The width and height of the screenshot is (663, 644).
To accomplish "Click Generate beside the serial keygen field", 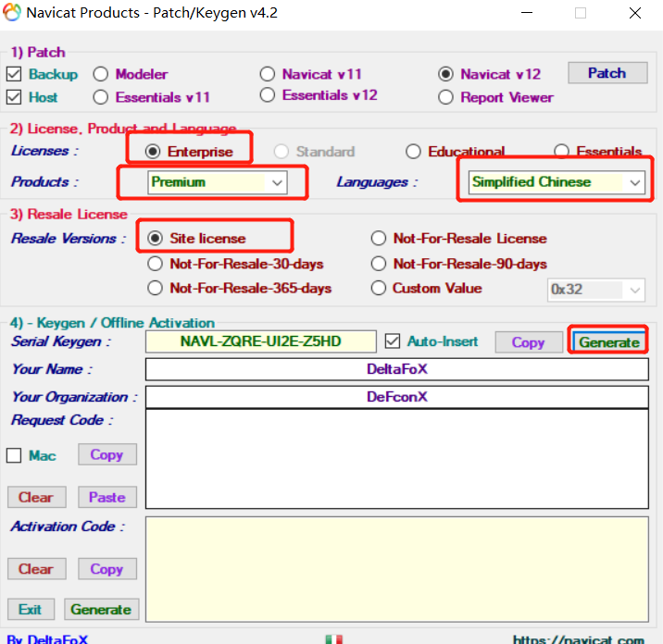I will [609, 341].
